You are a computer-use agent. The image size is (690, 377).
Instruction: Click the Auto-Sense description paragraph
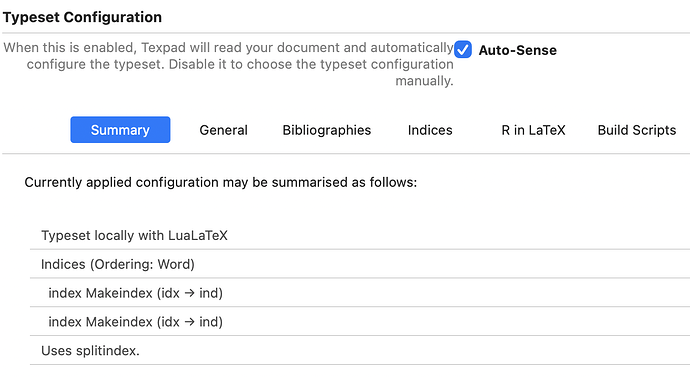pyautogui.click(x=228, y=64)
